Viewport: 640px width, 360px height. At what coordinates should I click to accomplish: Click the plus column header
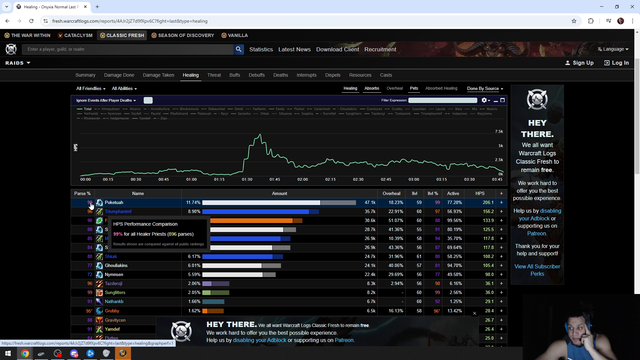(501, 193)
